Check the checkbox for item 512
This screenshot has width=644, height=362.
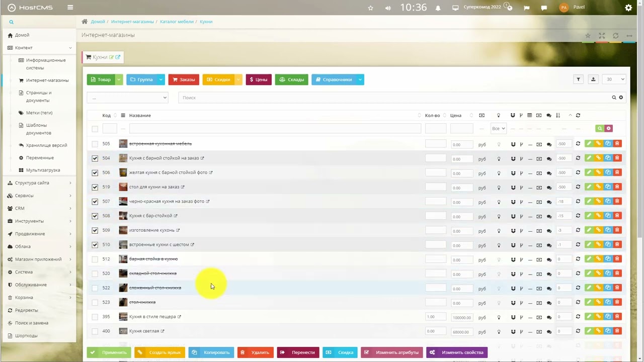pyautogui.click(x=95, y=259)
